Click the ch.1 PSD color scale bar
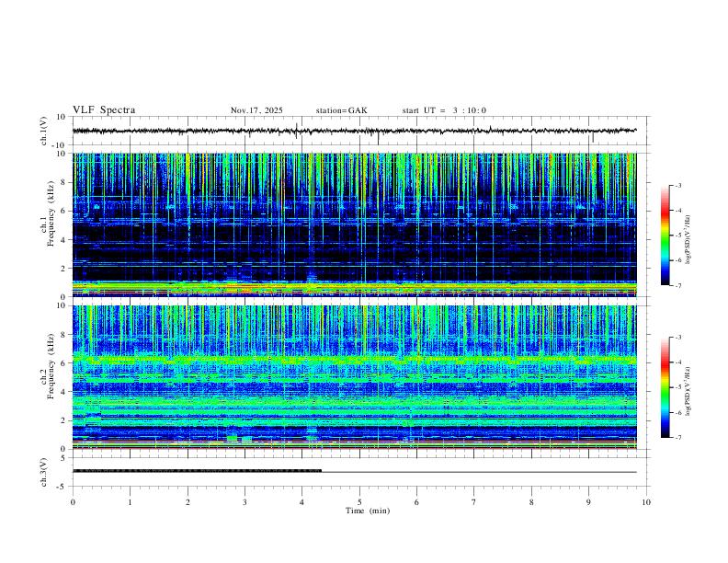 pos(665,236)
